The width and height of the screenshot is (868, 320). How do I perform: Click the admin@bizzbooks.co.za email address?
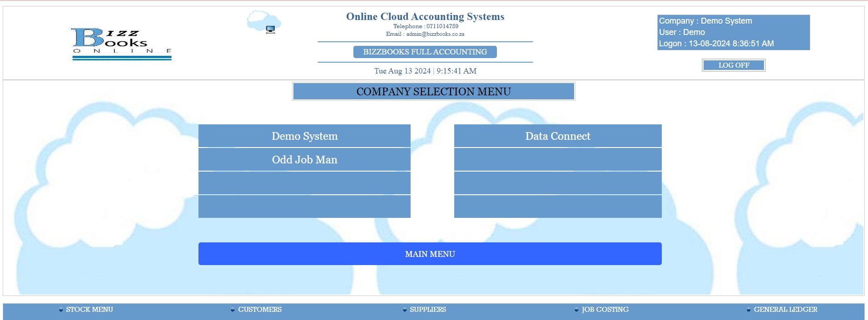coord(435,34)
